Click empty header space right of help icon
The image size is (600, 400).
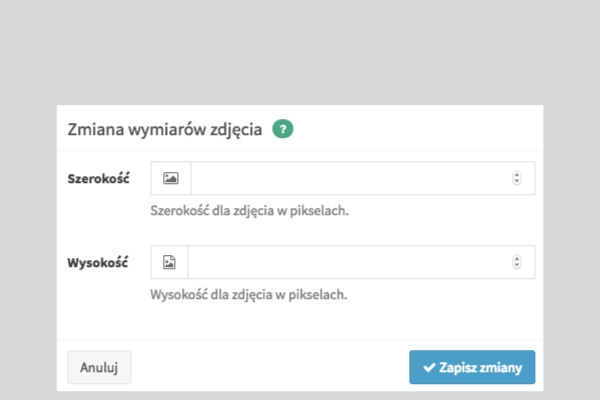click(420, 129)
